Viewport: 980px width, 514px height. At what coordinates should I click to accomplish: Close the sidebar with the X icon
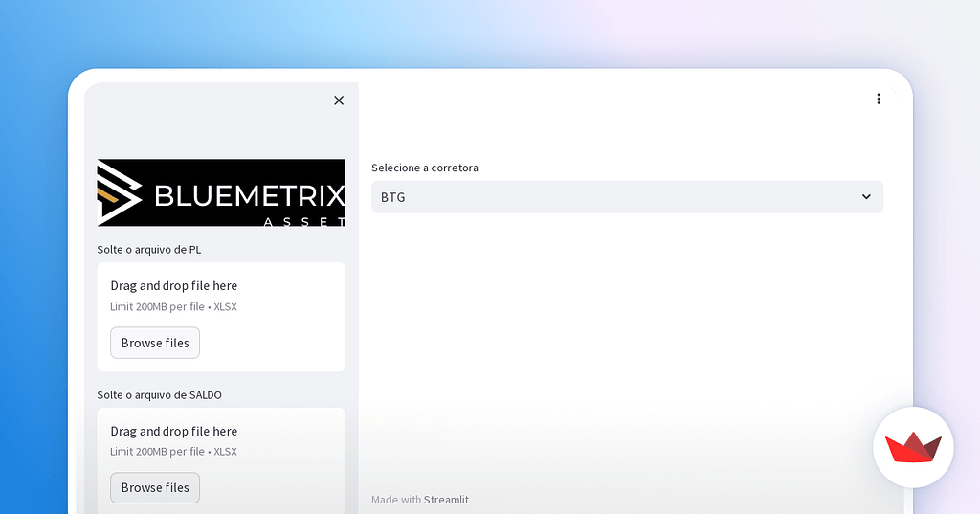click(339, 101)
